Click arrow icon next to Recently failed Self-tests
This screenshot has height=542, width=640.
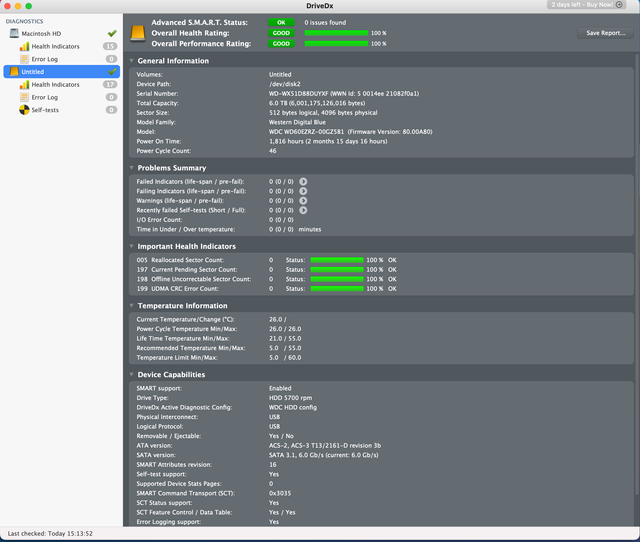pos(303,210)
